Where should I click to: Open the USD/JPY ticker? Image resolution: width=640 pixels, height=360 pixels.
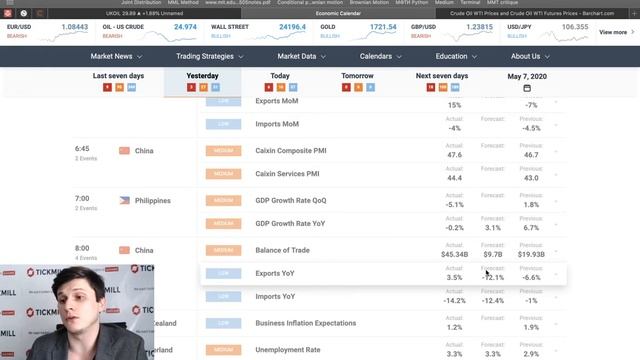[548, 32]
